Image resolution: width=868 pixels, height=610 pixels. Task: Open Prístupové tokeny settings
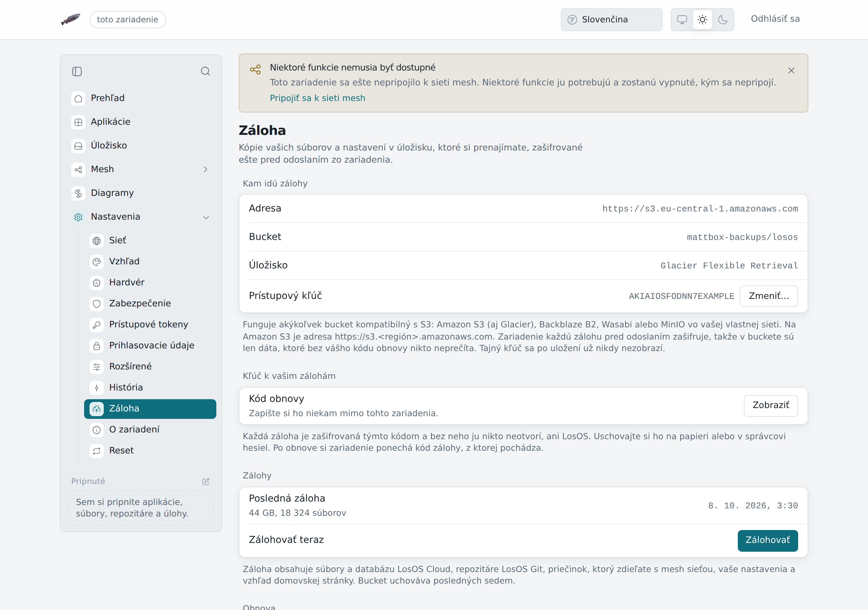click(150, 325)
